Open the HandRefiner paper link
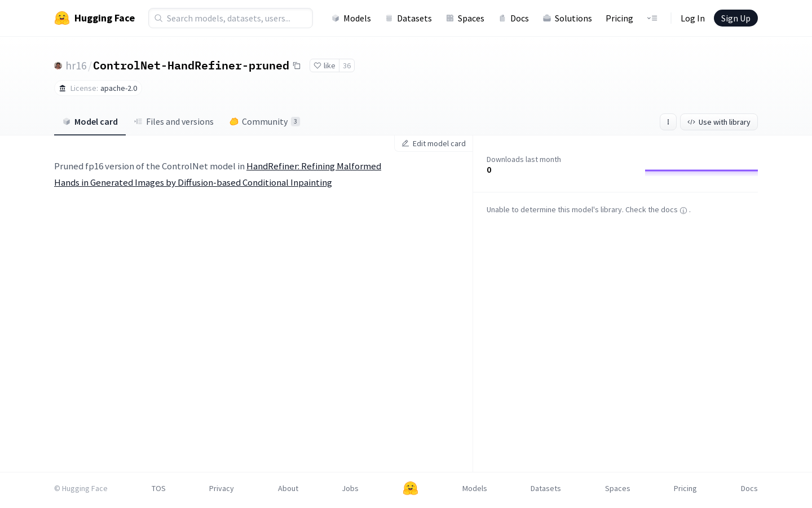The height and width of the screenshot is (508, 812). click(218, 174)
